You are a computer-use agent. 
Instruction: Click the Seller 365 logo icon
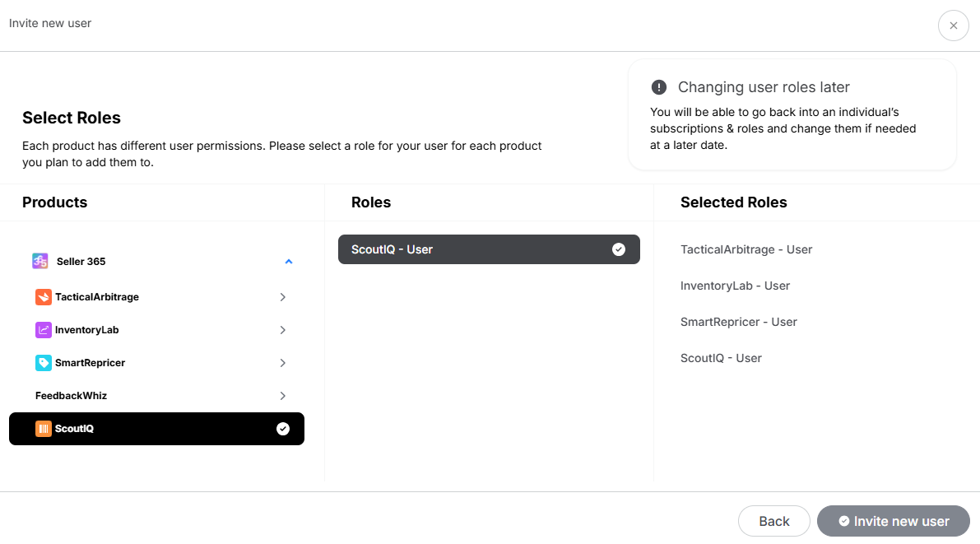coord(40,261)
